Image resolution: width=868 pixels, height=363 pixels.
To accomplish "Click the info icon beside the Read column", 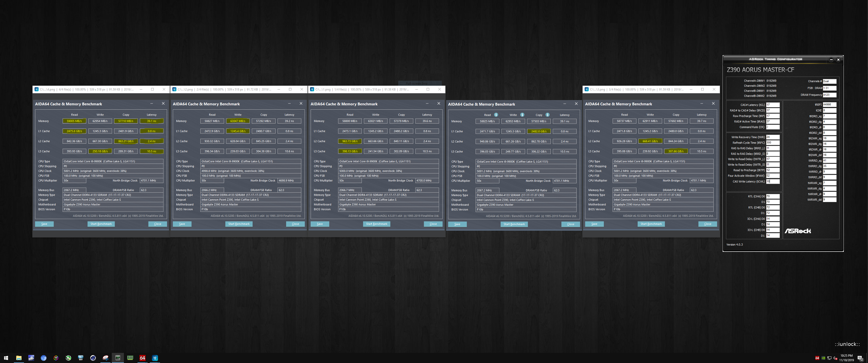I will [496, 115].
